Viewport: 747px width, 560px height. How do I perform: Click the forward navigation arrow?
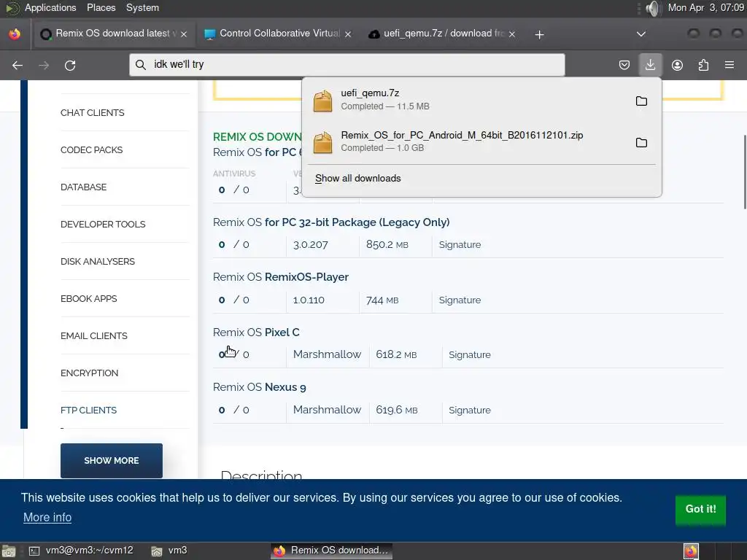[x=44, y=65]
